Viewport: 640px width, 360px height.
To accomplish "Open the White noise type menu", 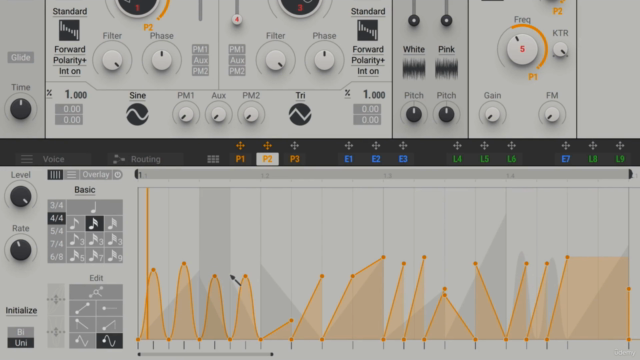I will tap(413, 49).
